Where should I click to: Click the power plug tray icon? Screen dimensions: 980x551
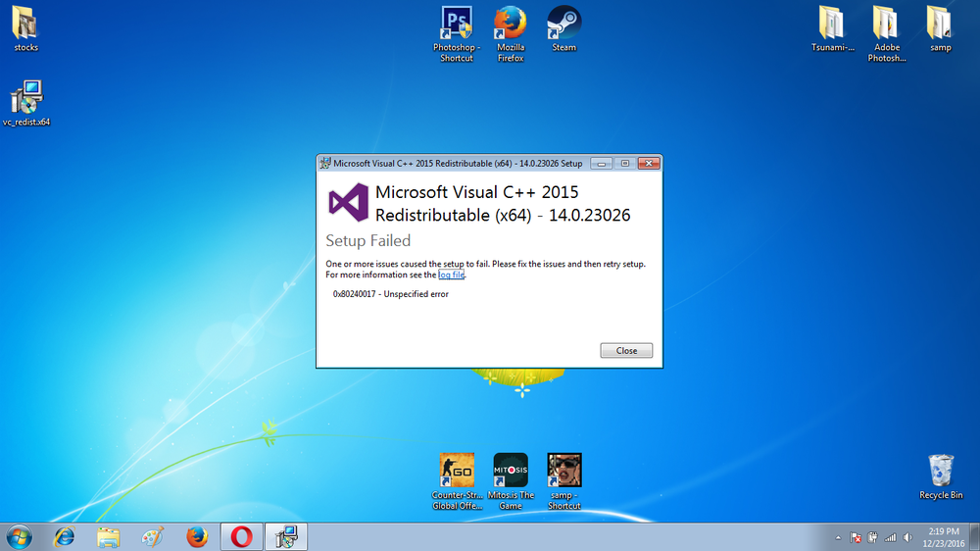pos(873,538)
